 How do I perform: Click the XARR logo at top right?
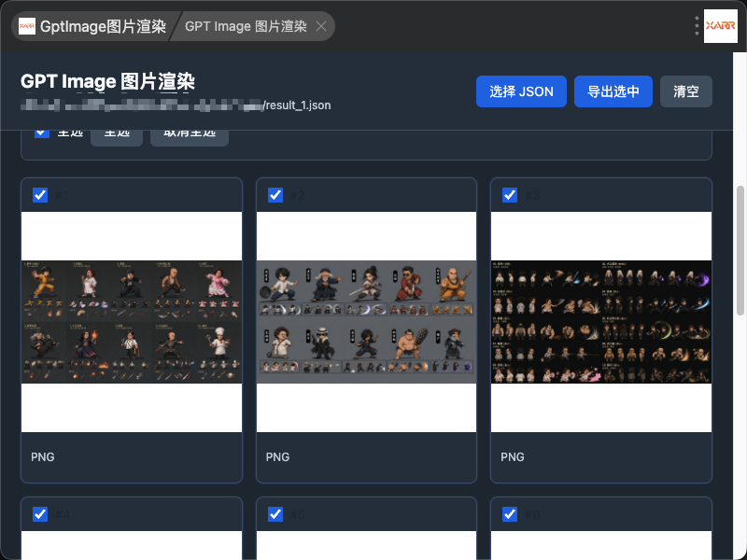(x=720, y=26)
